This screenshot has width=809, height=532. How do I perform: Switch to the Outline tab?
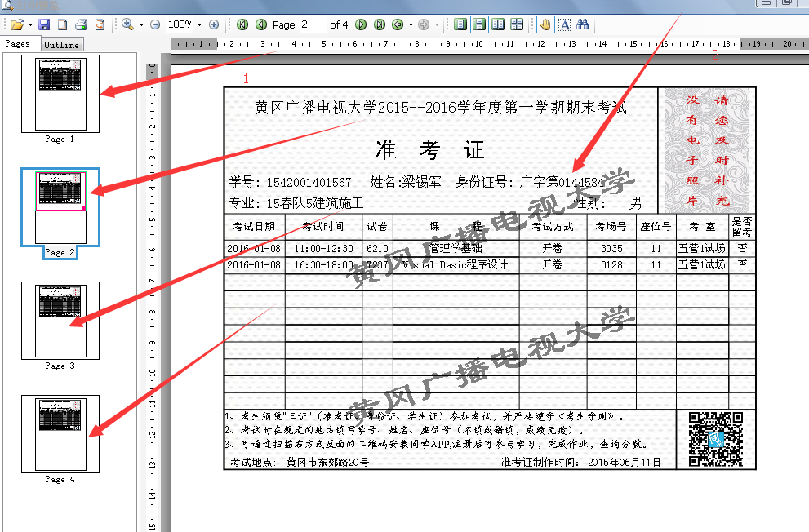(61, 45)
